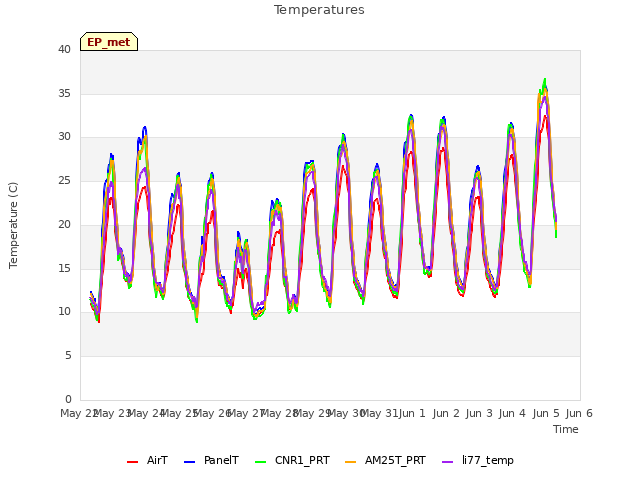Click the purple li77_temp legend color marker

point(448,462)
